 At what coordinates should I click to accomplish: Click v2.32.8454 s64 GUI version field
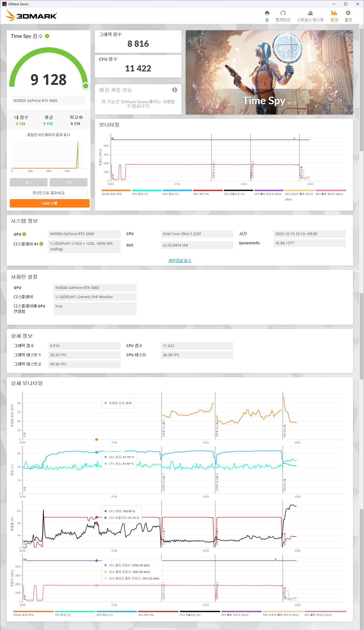[x=197, y=245]
